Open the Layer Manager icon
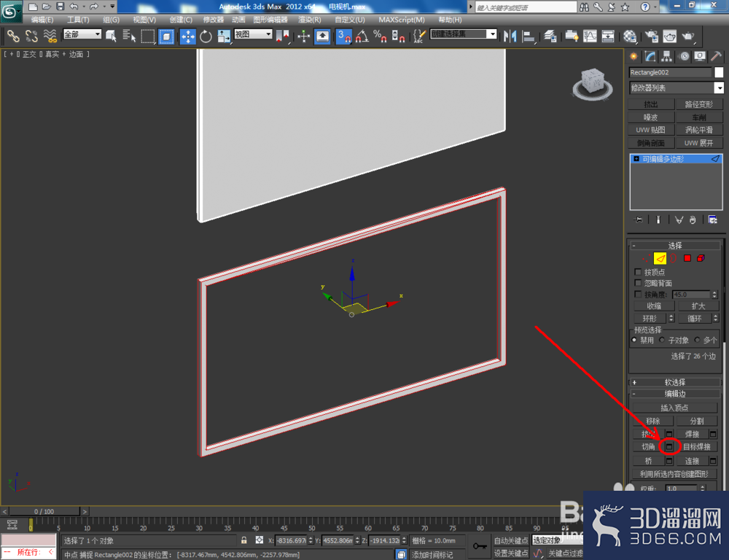Viewport: 729px width, 560px height. 550,36
